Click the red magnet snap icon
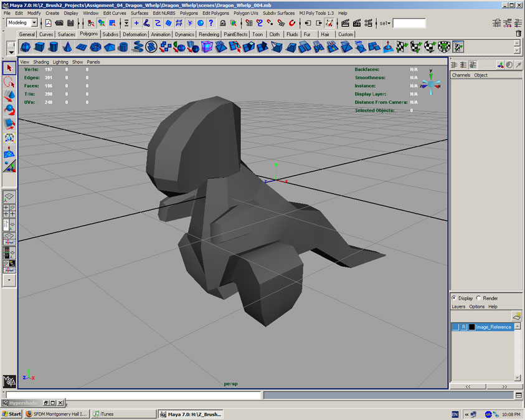The width and height of the screenshot is (525, 420). 292,23
